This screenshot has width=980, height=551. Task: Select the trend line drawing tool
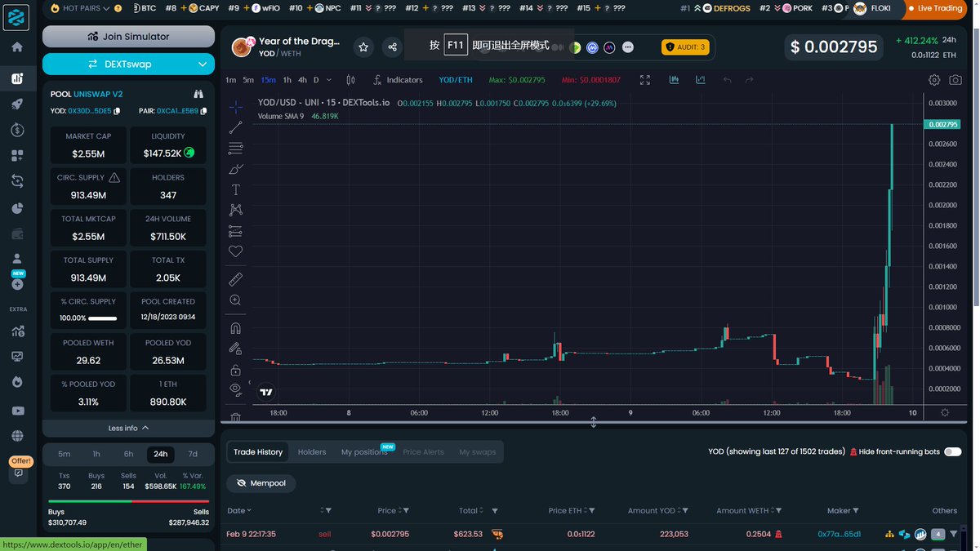point(235,127)
